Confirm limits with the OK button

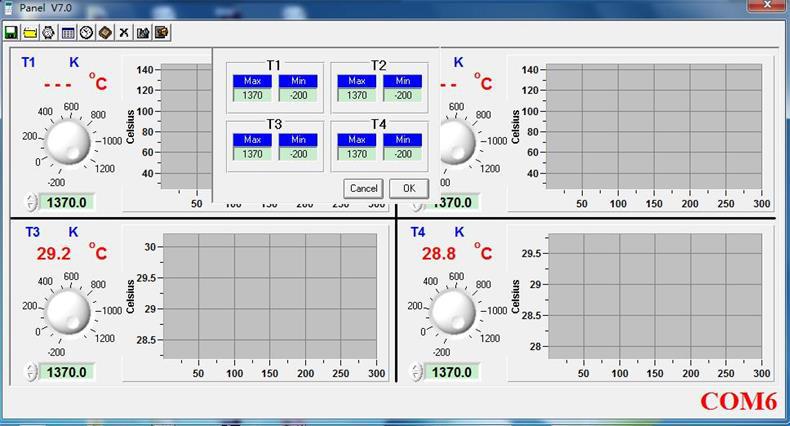click(x=409, y=188)
